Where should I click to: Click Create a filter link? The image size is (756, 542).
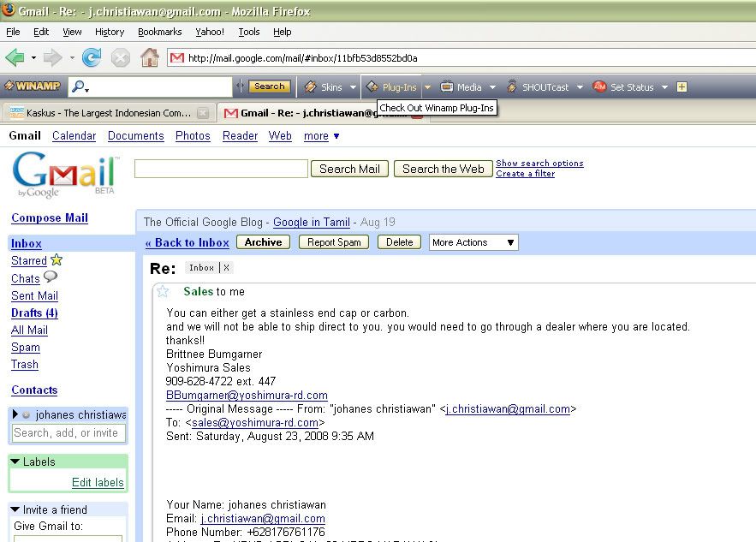525,174
